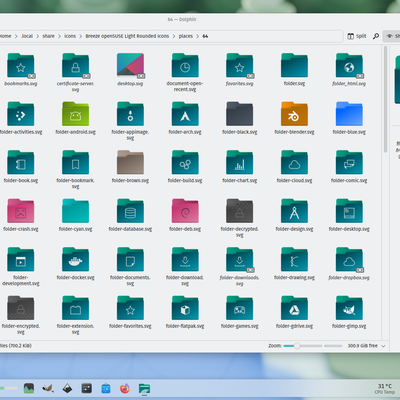Viewport: 400px width, 400px height.
Task: Select folder-gdrive.svg icon
Action: [294, 308]
